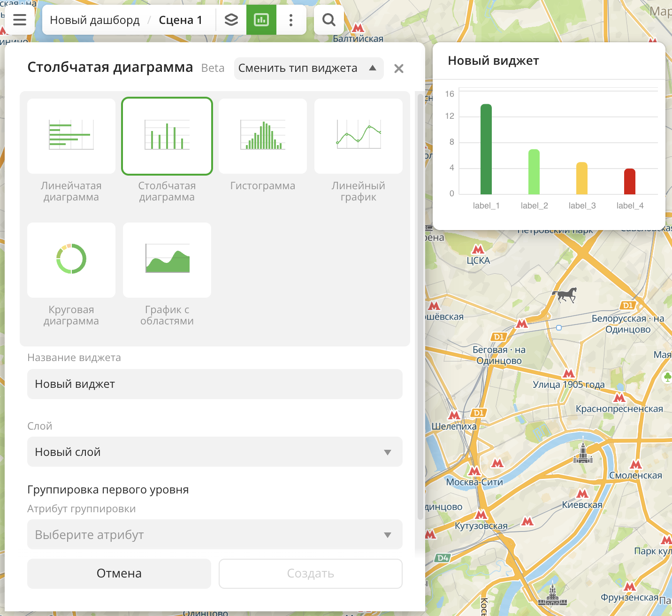Click the Смоленская metro icon

(636, 465)
